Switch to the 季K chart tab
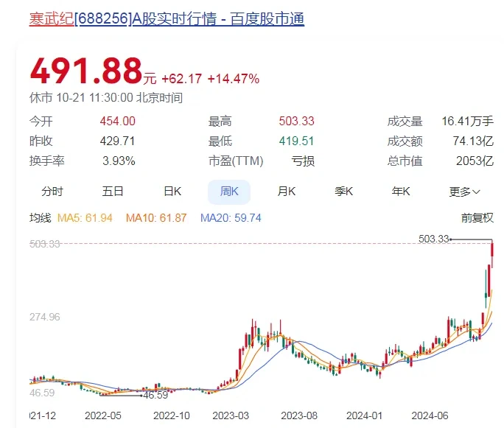 point(344,192)
